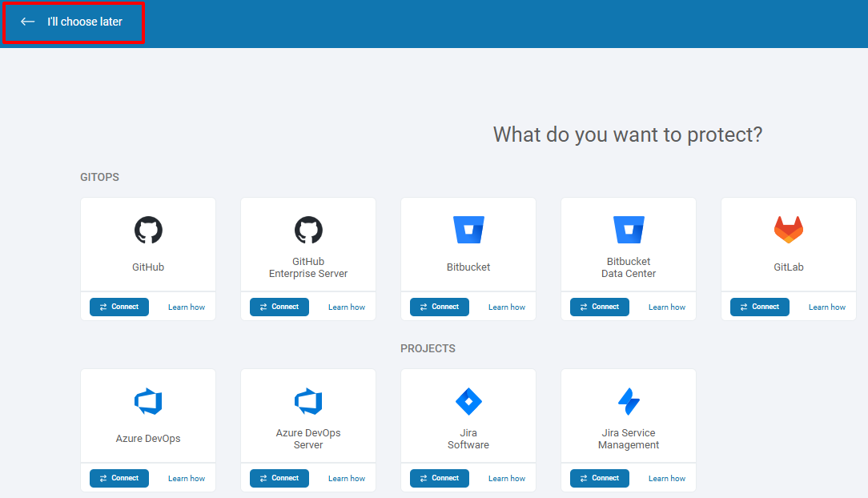Click Learn how under Jira Service Management

667,479
